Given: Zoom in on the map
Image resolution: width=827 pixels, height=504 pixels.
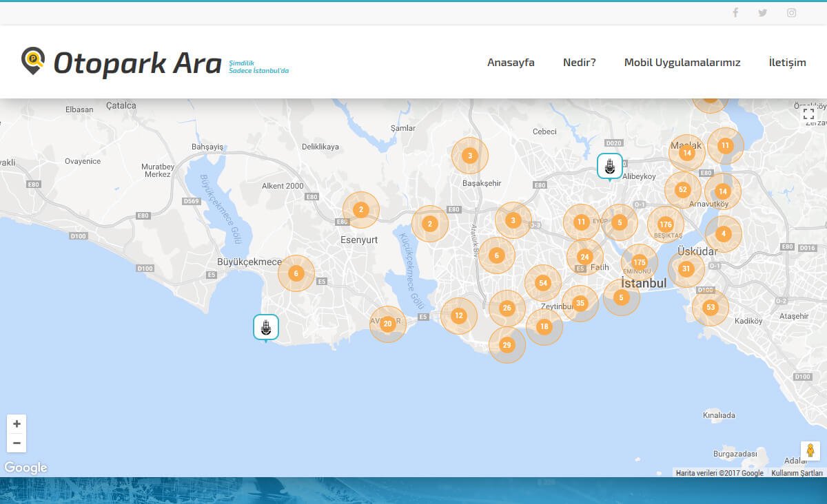Looking at the screenshot, I should pos(17,424).
